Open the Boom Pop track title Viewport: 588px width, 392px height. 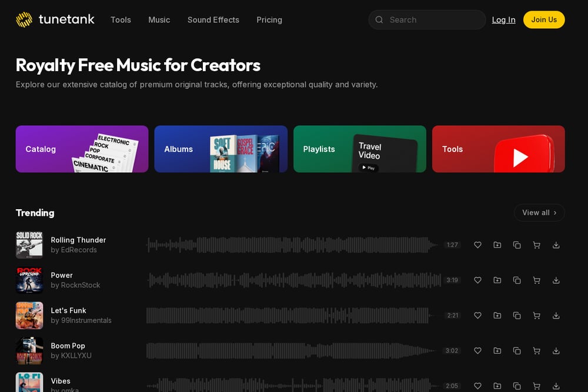click(68, 346)
